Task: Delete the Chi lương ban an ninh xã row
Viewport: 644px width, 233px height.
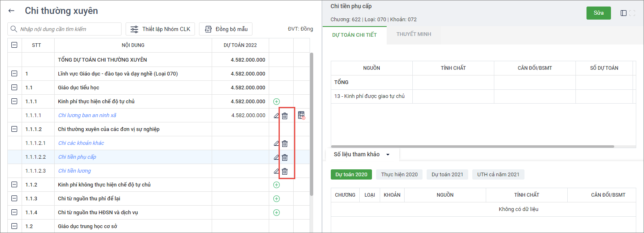Action: (285, 116)
